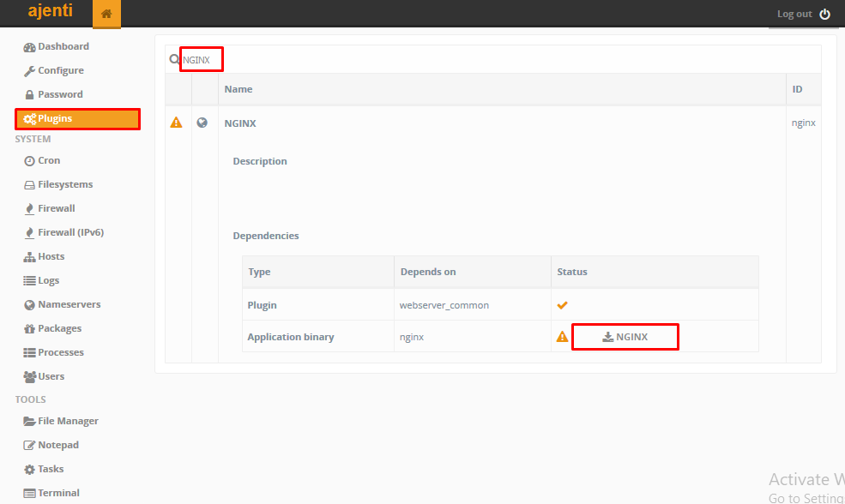Click the Users group icon

29,376
